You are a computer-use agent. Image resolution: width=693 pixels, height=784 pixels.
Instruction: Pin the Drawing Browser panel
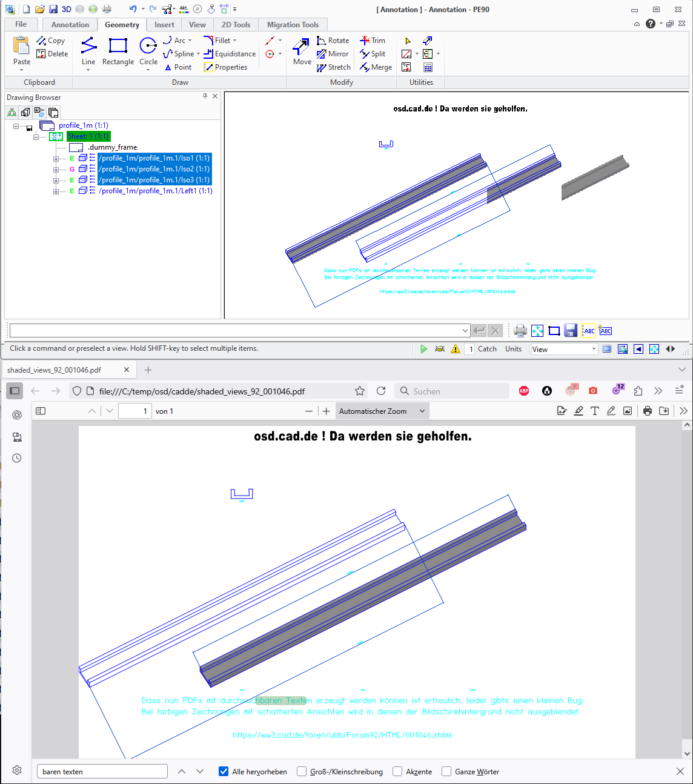click(205, 96)
